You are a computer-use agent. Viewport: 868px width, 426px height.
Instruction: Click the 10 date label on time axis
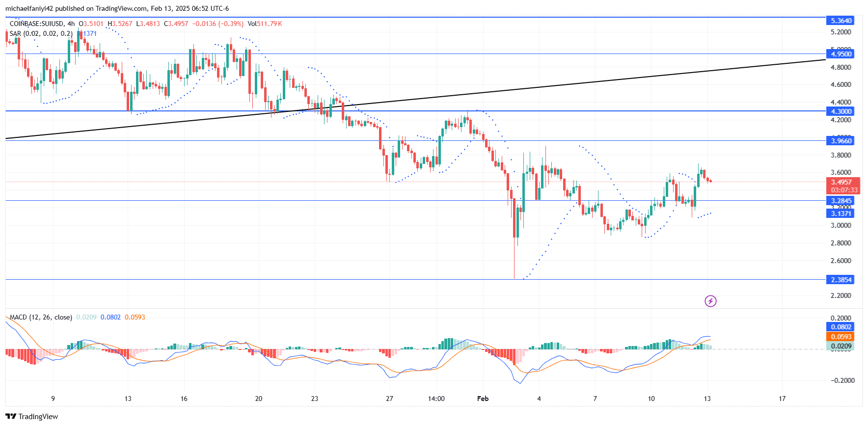[651, 399]
